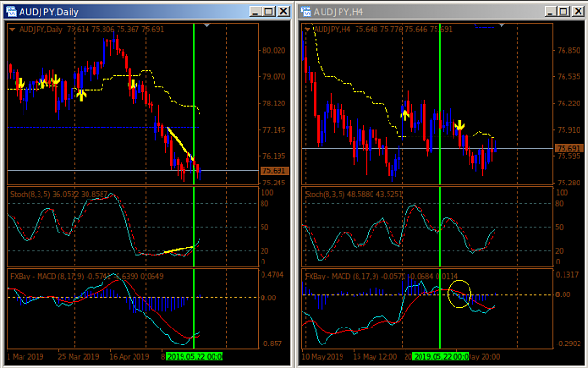Screen dimensions: 588x368
Task: Close the AUDJPY,H4 window
Action: 578,11
